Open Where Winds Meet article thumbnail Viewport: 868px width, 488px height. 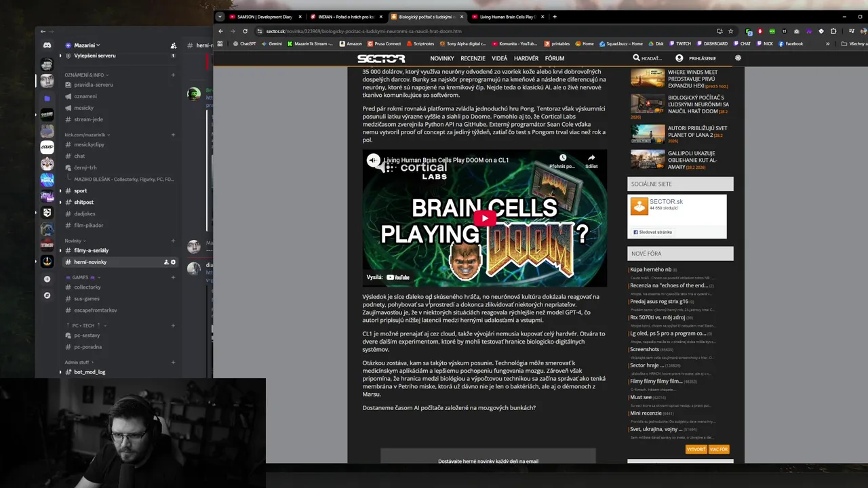click(x=648, y=79)
